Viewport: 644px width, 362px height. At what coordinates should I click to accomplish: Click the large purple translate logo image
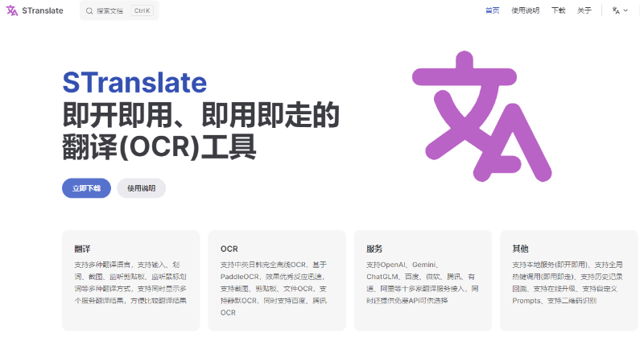481,116
